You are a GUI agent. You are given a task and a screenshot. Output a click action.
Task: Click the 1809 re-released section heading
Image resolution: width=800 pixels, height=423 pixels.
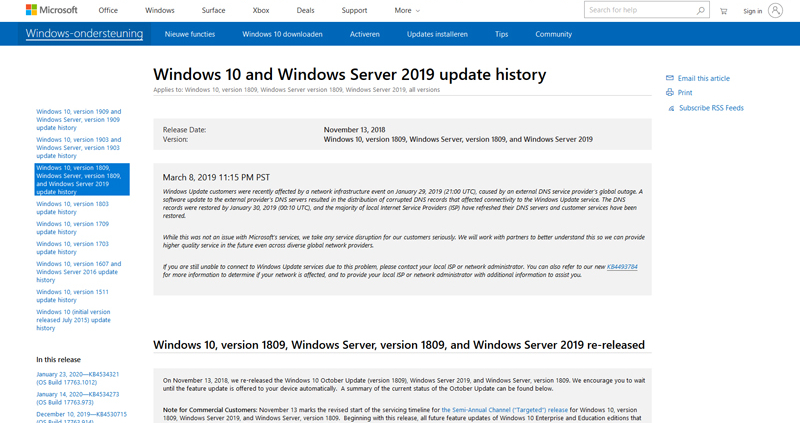tap(399, 345)
